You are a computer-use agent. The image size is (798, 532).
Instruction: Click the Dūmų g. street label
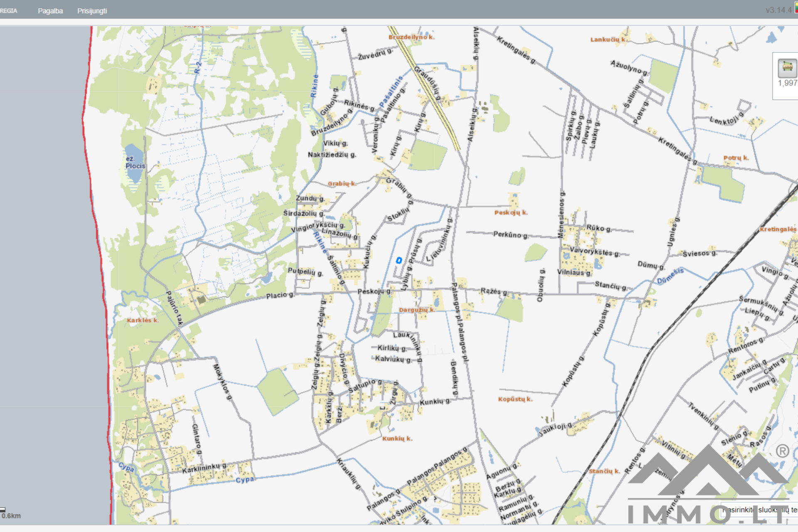651,265
